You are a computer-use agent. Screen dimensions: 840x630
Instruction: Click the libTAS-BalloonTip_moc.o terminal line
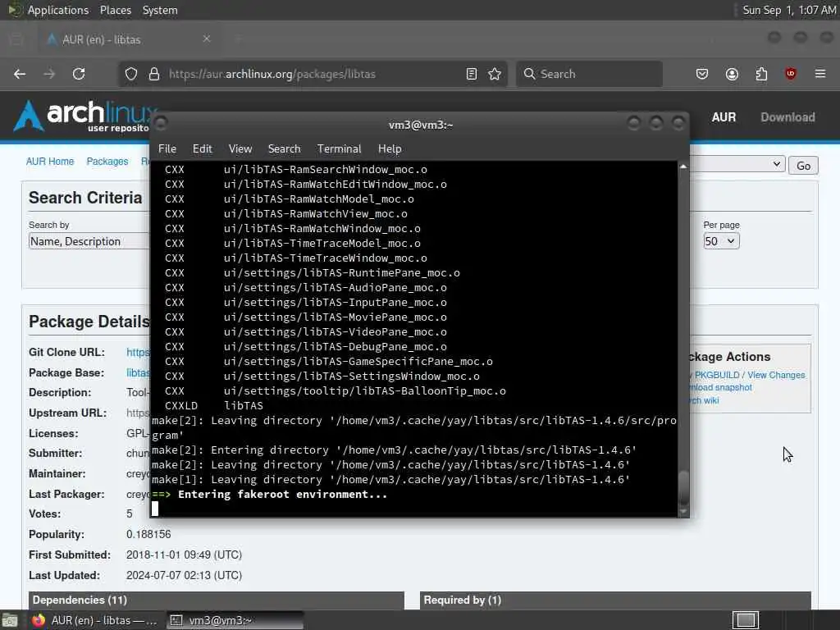335,391
